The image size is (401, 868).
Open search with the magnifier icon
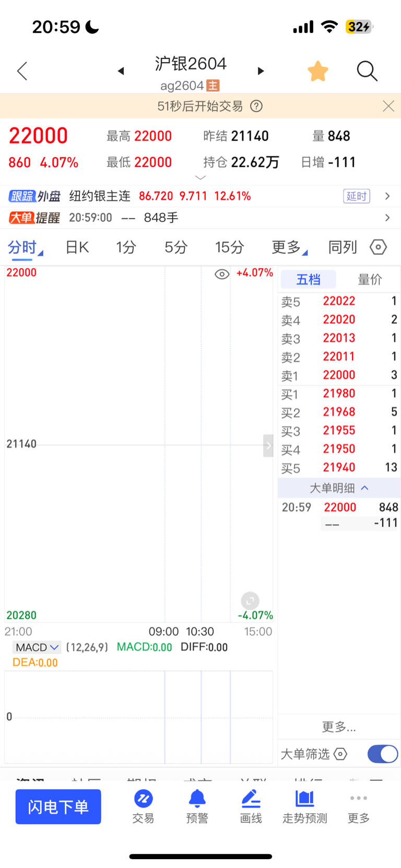pyautogui.click(x=367, y=71)
